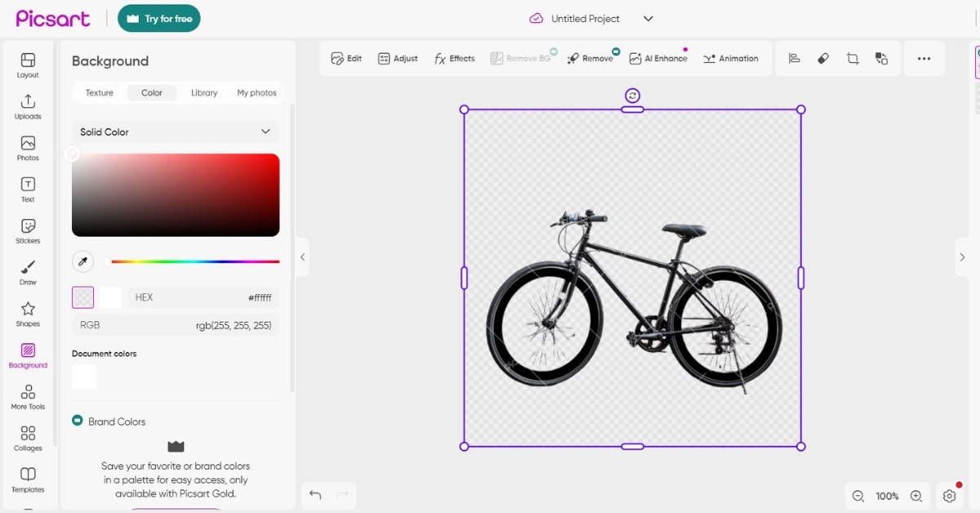Open Effects in the top toolbar
The image size is (980, 513).
coord(454,59)
